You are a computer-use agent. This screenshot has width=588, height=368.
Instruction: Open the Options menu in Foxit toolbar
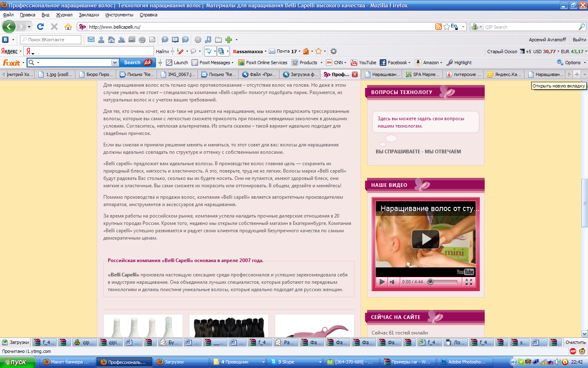click(x=571, y=63)
